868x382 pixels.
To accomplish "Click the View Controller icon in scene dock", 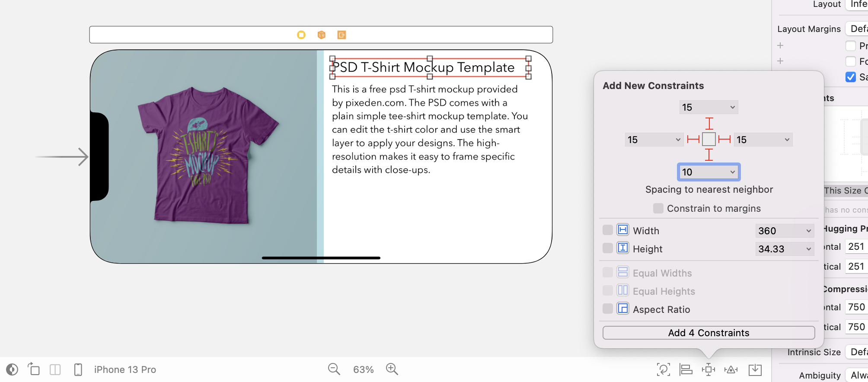I will pos(301,35).
